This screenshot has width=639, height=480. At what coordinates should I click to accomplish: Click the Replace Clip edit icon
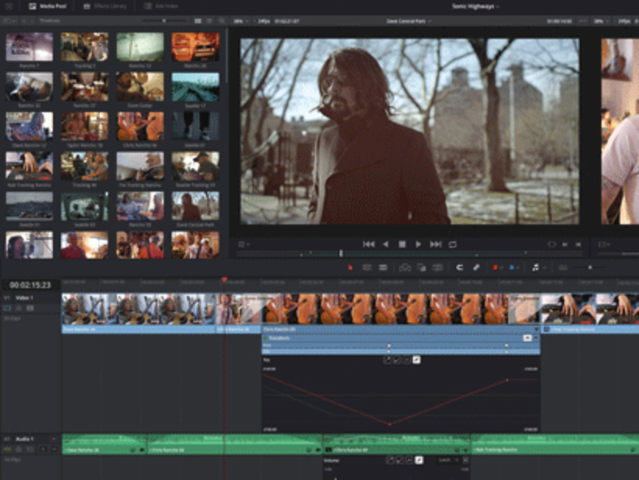(x=438, y=267)
